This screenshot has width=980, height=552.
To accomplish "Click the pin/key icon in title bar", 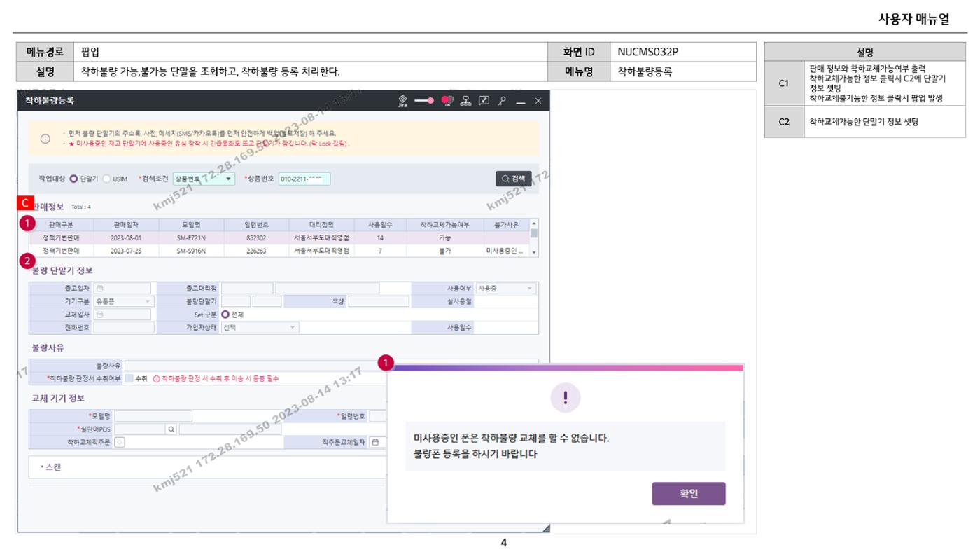I will (502, 101).
